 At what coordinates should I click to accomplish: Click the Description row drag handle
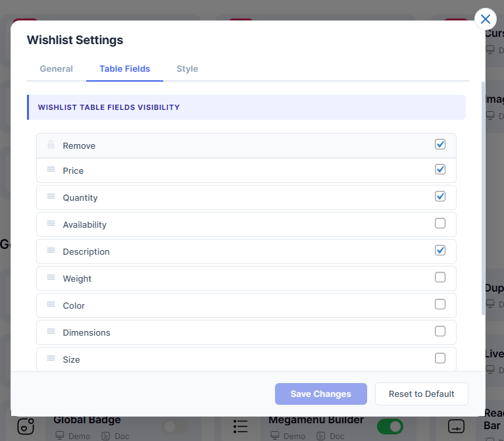click(x=51, y=251)
